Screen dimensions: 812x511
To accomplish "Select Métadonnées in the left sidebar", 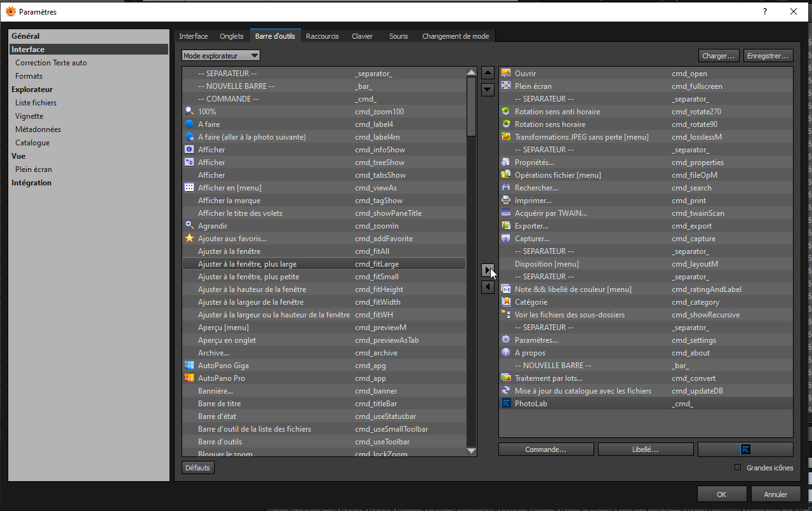I will (x=38, y=129).
